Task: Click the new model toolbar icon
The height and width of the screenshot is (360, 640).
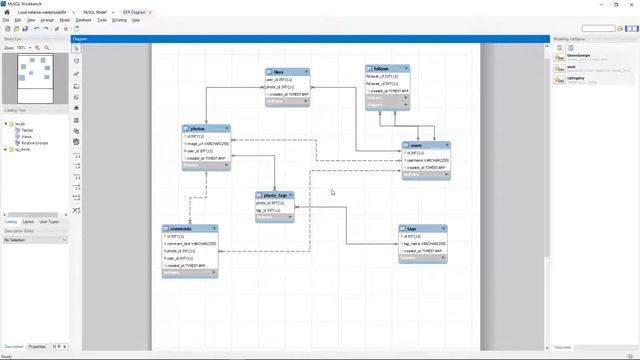Action: [x=7, y=29]
